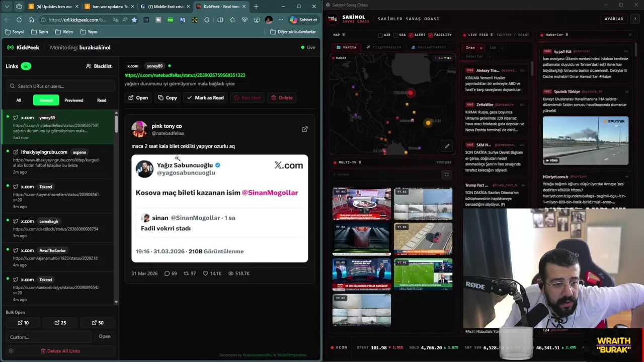Focus the Search URLs or users field

pos(61,86)
